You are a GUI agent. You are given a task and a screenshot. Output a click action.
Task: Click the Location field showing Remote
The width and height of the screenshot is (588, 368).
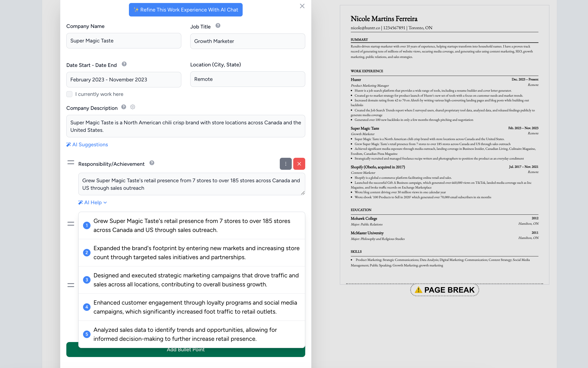click(247, 79)
